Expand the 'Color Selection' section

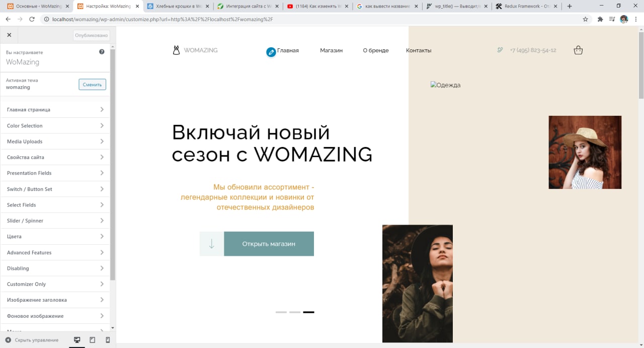tap(55, 125)
